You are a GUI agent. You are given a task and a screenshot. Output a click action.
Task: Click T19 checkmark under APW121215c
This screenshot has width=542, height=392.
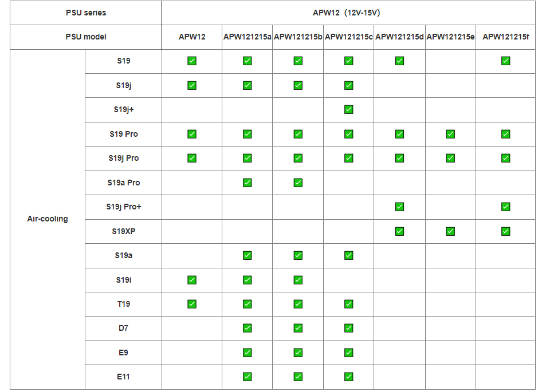[x=348, y=304]
